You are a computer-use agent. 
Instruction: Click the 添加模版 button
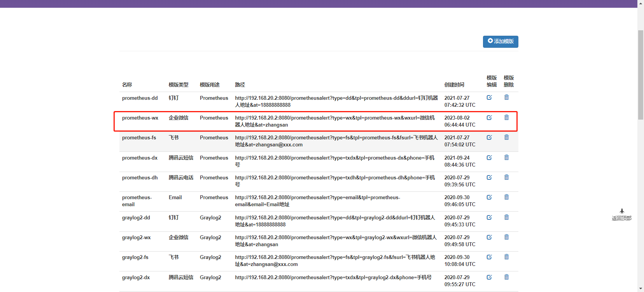coord(500,42)
